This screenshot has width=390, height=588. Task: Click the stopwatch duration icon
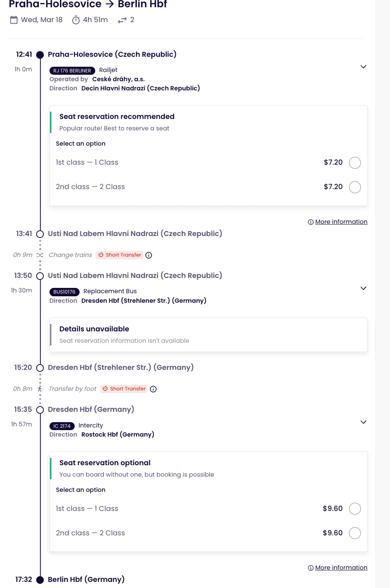pyautogui.click(x=76, y=20)
